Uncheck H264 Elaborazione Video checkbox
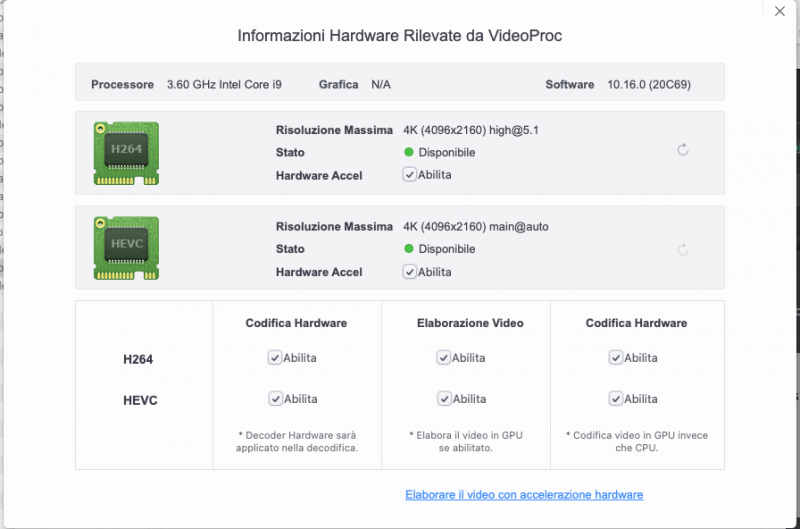This screenshot has width=800, height=529. 443,357
